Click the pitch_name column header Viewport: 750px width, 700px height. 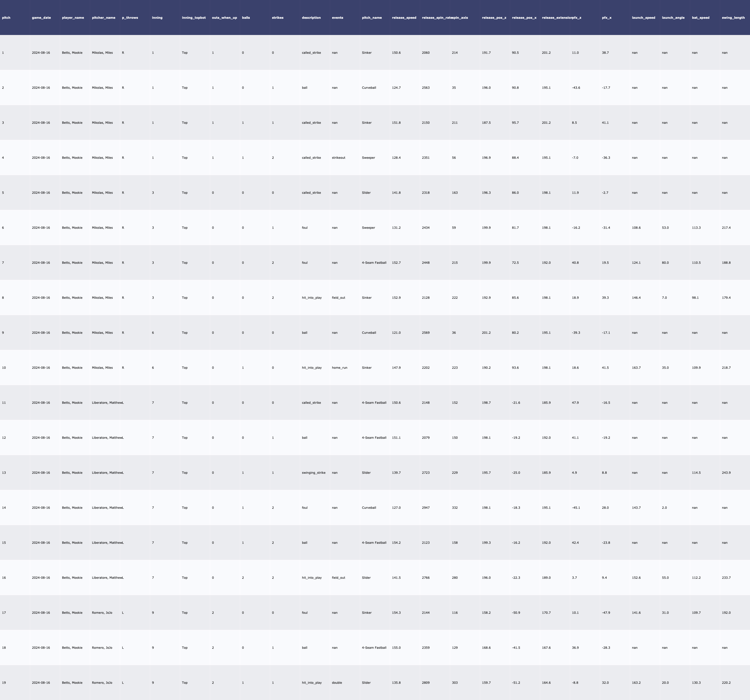[x=371, y=18]
